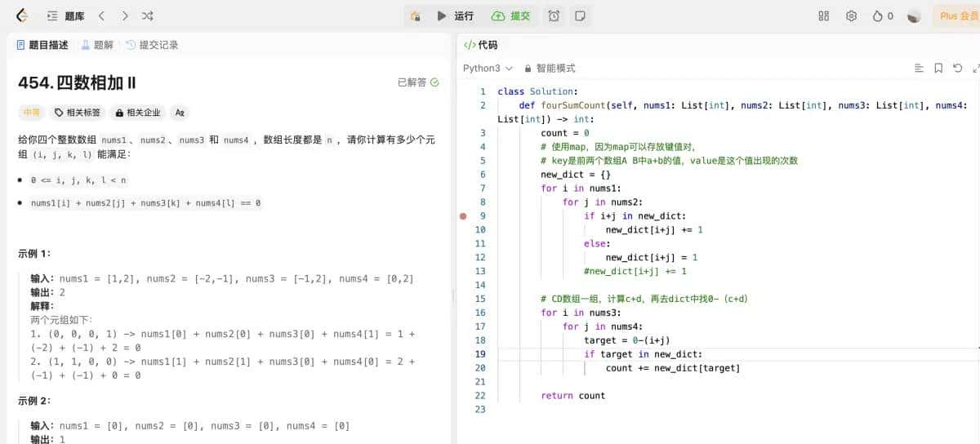
Task: Open the notes sticky icon
Action: click(580, 16)
